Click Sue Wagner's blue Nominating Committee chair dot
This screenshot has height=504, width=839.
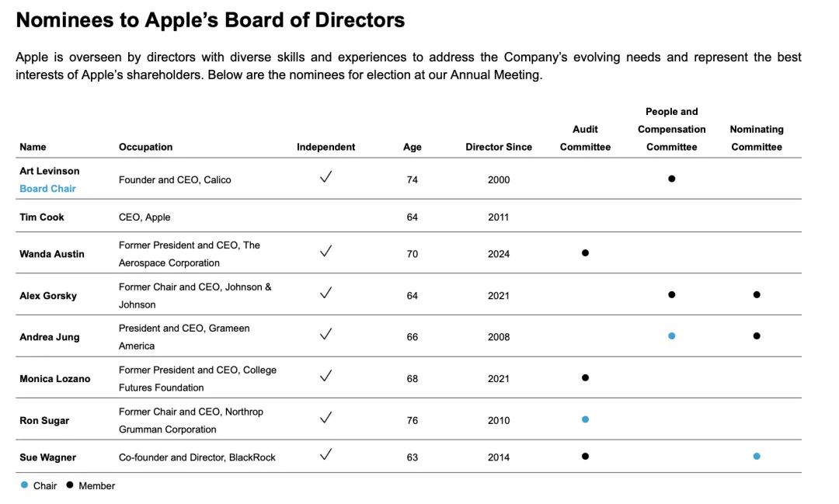tap(757, 457)
